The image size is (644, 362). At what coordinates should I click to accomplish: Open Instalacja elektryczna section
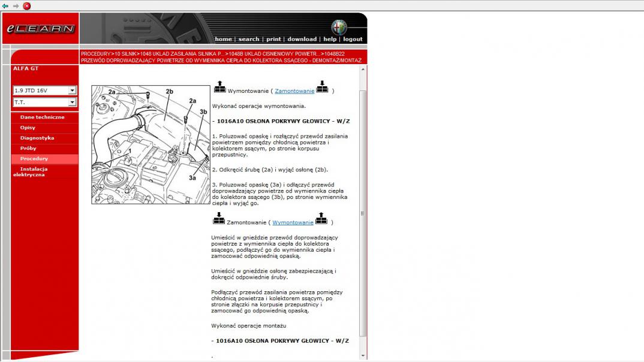coord(30,171)
